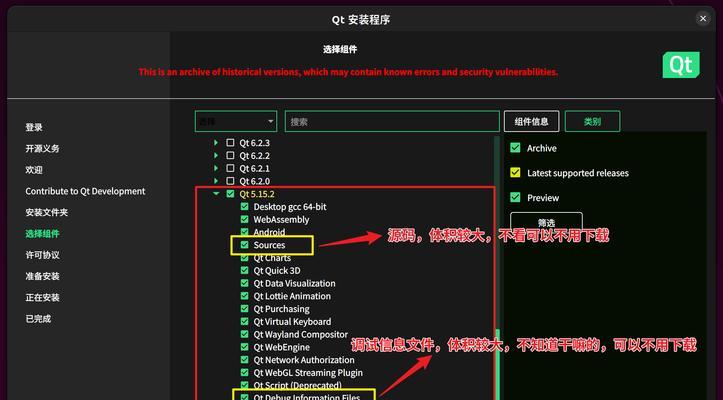723x400 pixels.
Task: Check the Qt 6.2.1 checkbox
Action: (x=230, y=168)
